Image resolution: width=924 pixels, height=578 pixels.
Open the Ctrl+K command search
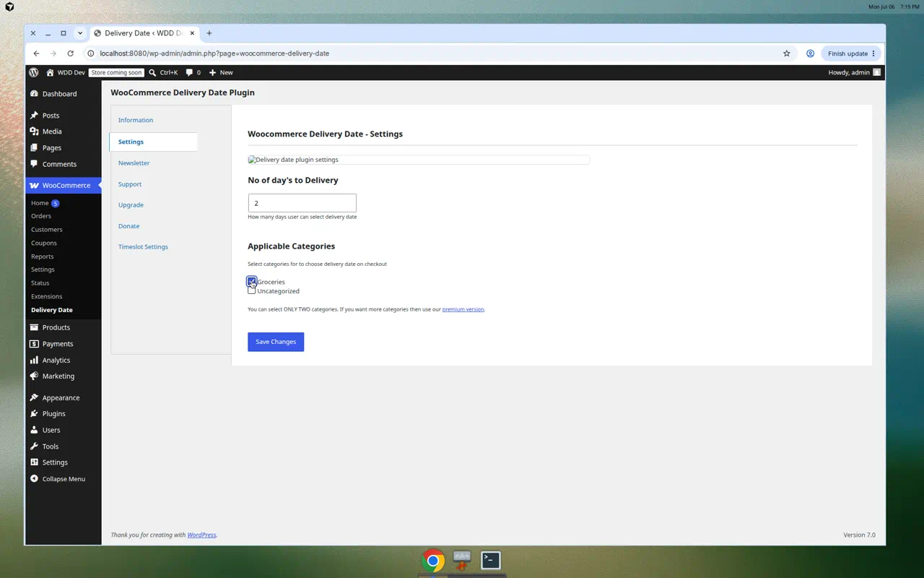[163, 72]
